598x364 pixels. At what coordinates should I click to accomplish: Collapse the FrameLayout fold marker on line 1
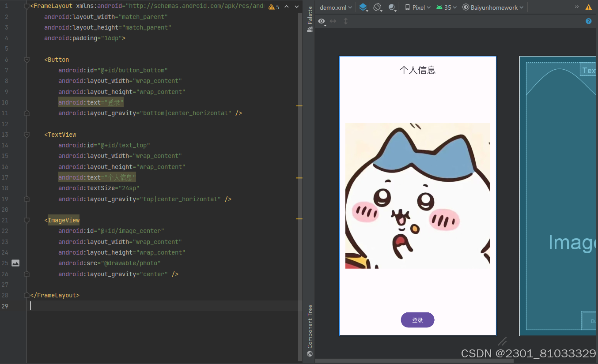pyautogui.click(x=27, y=6)
